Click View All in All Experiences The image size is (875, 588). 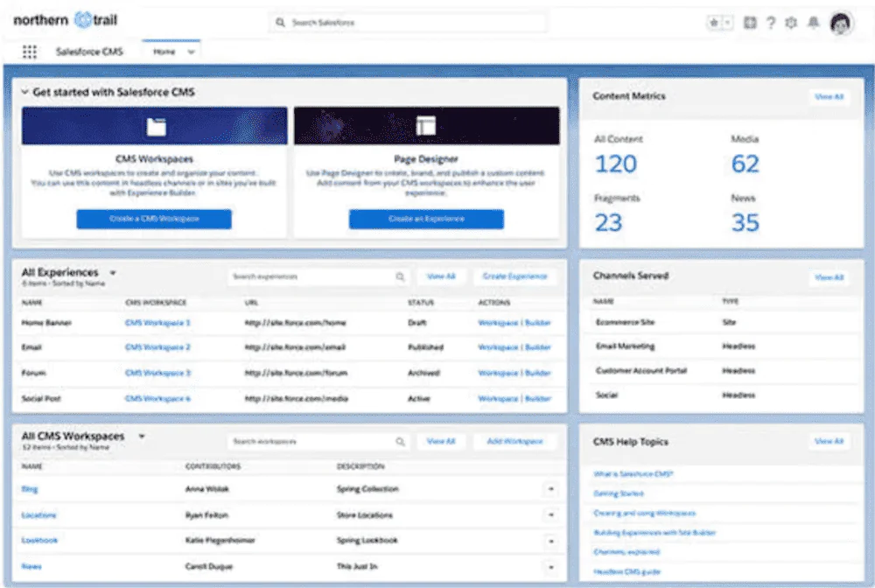pyautogui.click(x=441, y=276)
